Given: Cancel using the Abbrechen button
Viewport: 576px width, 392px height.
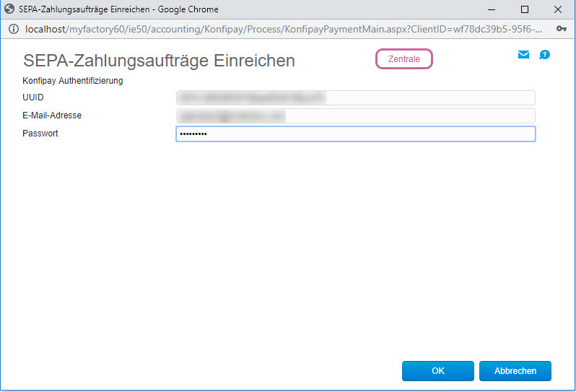Looking at the screenshot, I should pyautogui.click(x=515, y=371).
